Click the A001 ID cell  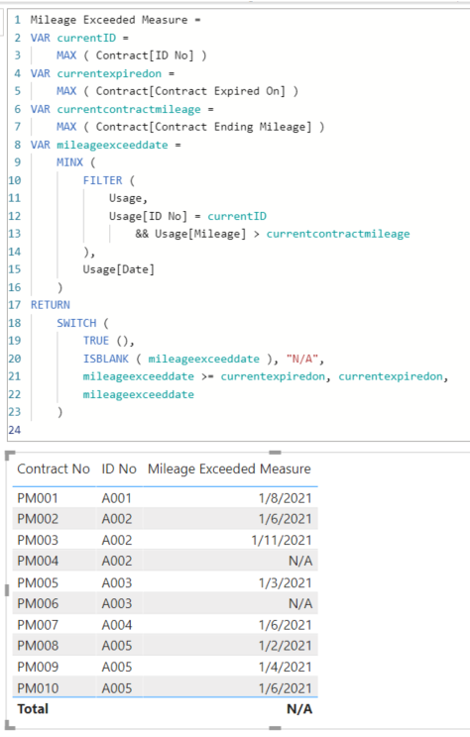point(117,498)
